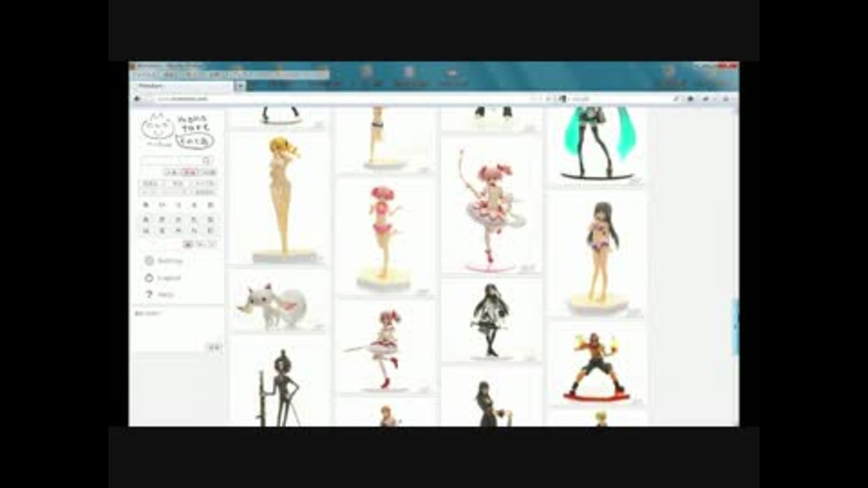Select the open browser tab
This screenshot has width=868, height=488.
coord(183,87)
